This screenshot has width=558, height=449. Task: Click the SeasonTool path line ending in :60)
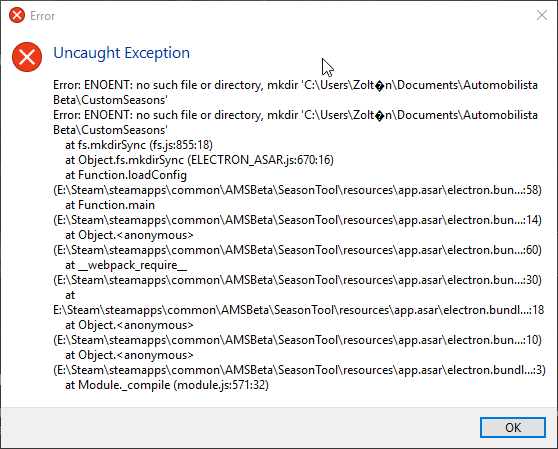pos(298,250)
